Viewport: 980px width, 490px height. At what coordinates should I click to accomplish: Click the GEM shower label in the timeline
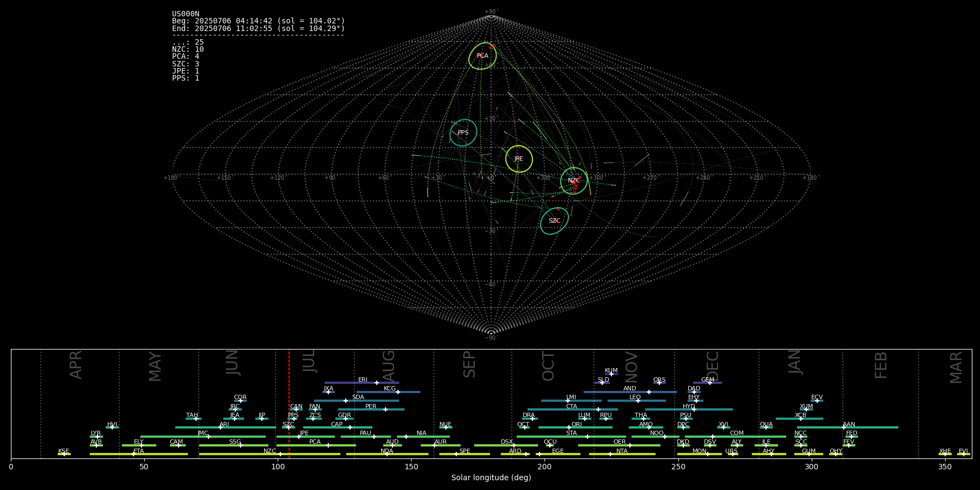point(708,379)
